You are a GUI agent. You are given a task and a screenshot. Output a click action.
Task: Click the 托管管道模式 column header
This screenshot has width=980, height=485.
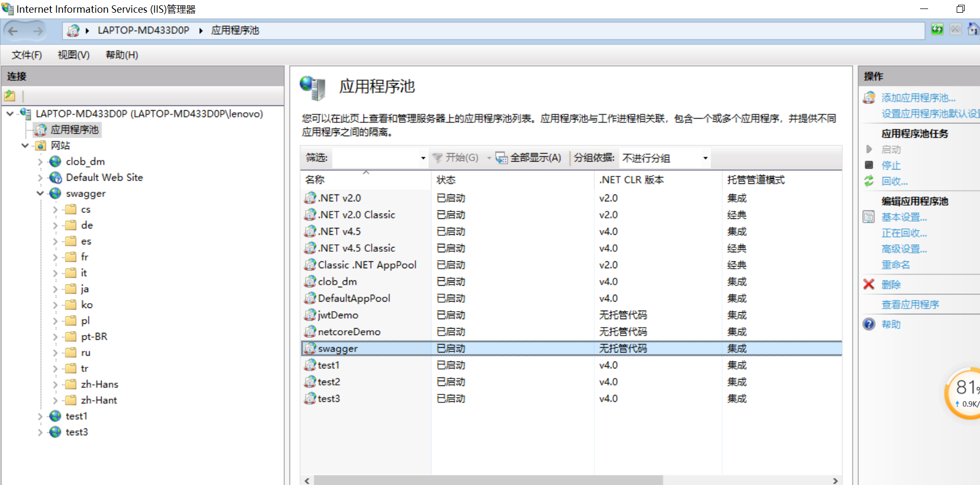coord(782,180)
